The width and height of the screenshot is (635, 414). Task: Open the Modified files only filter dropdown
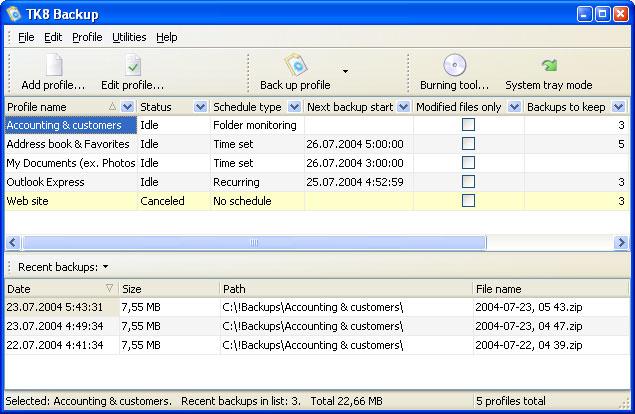click(514, 107)
